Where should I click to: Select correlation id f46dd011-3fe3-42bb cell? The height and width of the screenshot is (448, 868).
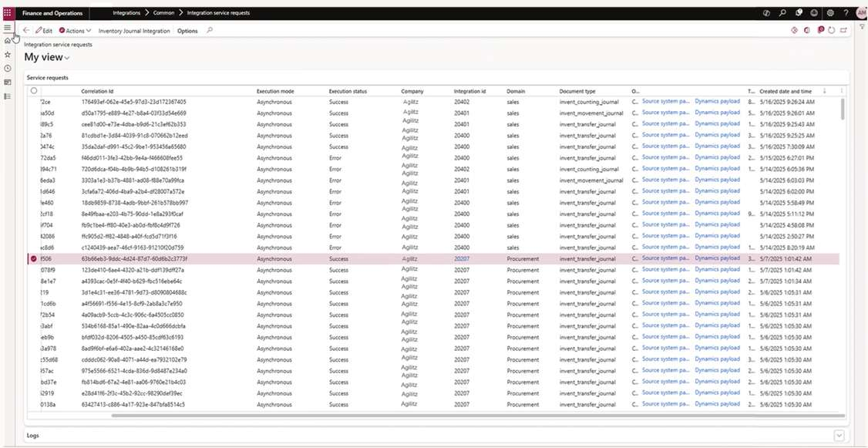[132, 158]
